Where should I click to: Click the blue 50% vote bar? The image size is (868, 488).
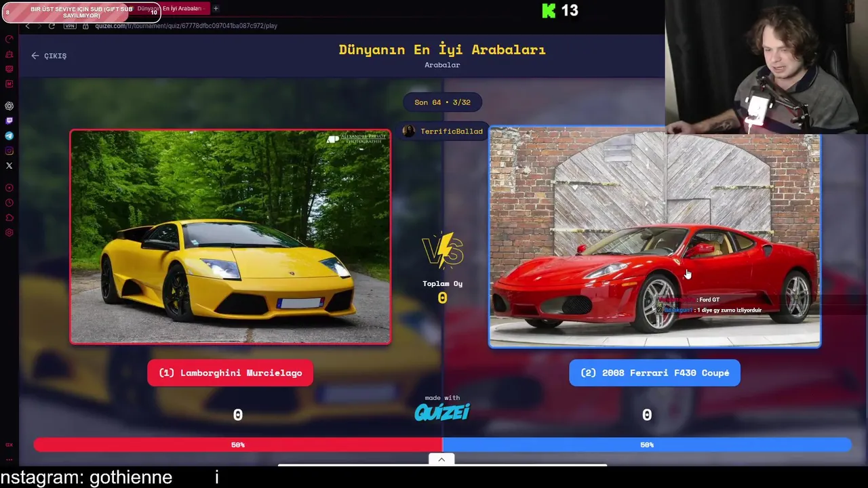point(647,445)
